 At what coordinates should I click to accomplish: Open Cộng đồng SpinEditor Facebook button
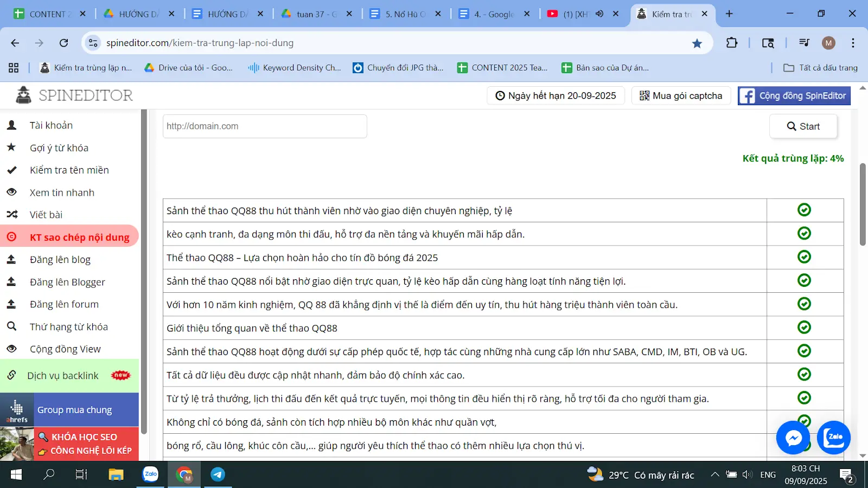click(794, 96)
